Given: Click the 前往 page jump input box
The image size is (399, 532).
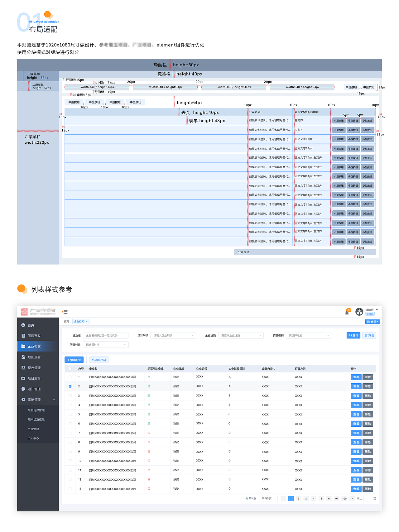Looking at the screenshot, I should pyautogui.click(x=368, y=498).
